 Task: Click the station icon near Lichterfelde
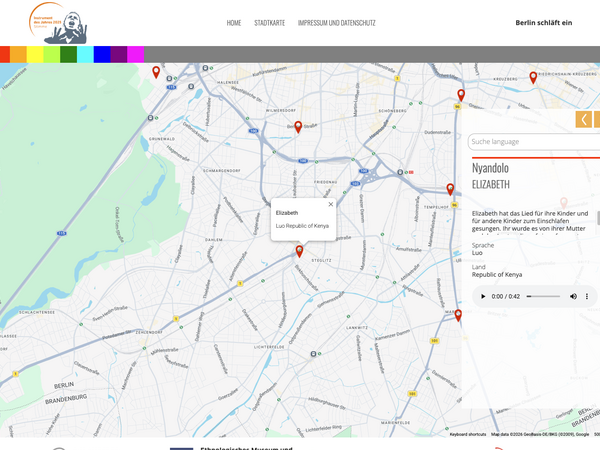pos(313,354)
